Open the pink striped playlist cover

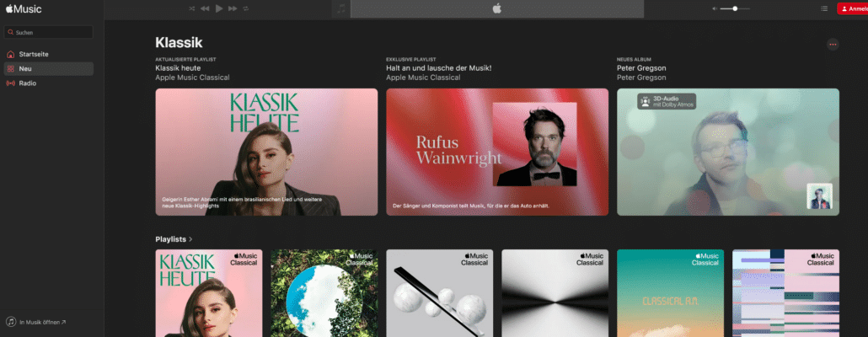tap(785, 293)
